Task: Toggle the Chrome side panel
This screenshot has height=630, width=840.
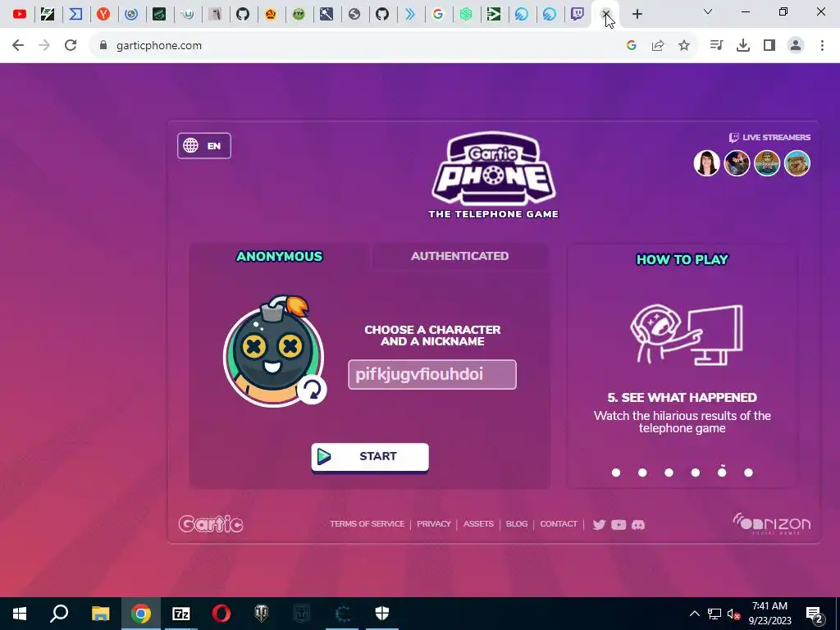Action: [x=769, y=46]
